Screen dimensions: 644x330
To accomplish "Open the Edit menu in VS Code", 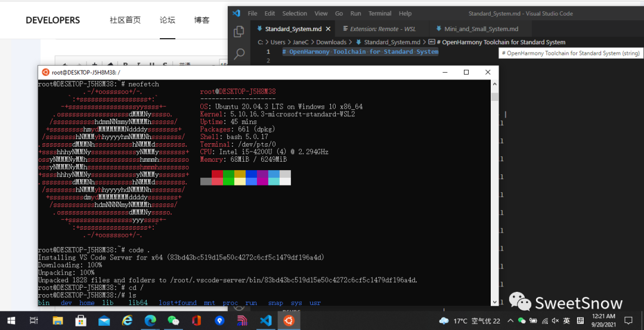I will click(x=270, y=13).
